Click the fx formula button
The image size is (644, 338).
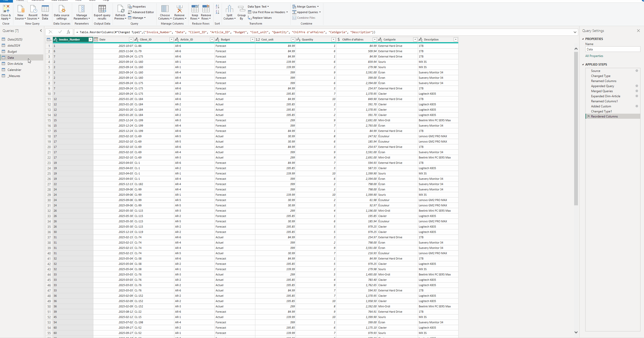tap(68, 32)
